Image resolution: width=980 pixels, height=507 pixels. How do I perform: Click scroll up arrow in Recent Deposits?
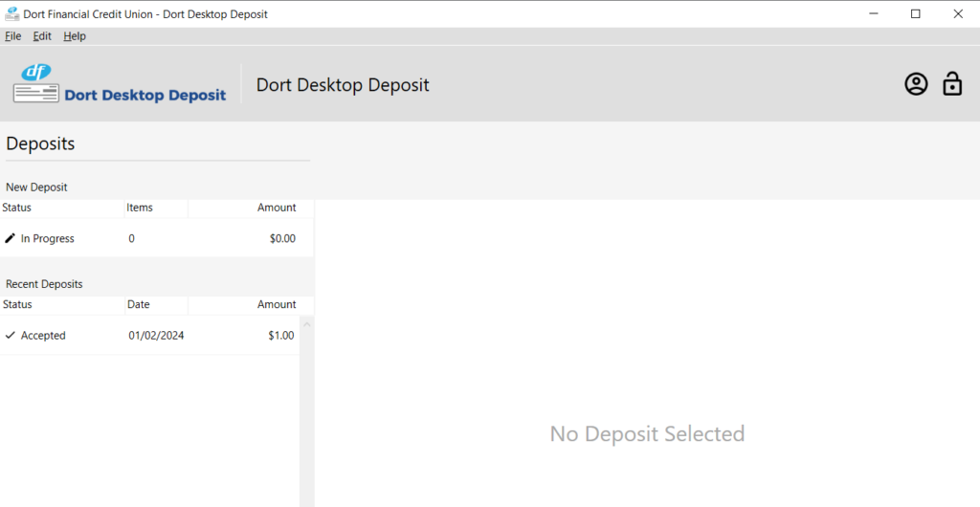tap(307, 324)
